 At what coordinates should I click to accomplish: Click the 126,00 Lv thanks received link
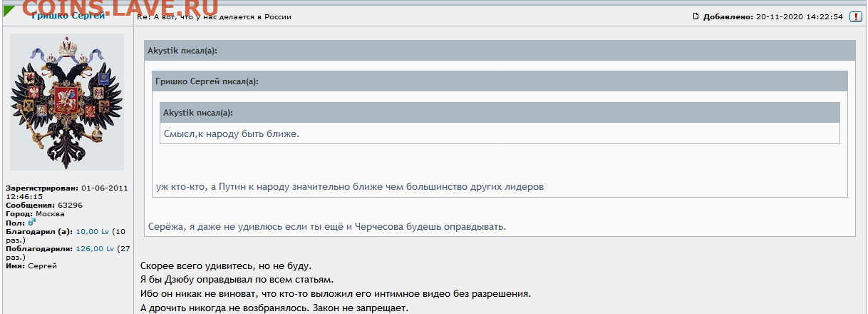(94, 249)
